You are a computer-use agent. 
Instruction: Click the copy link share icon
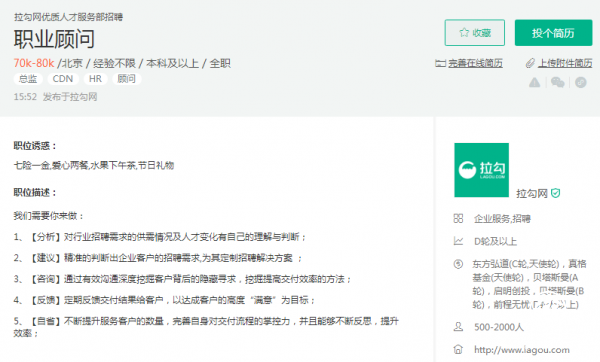pos(580,82)
